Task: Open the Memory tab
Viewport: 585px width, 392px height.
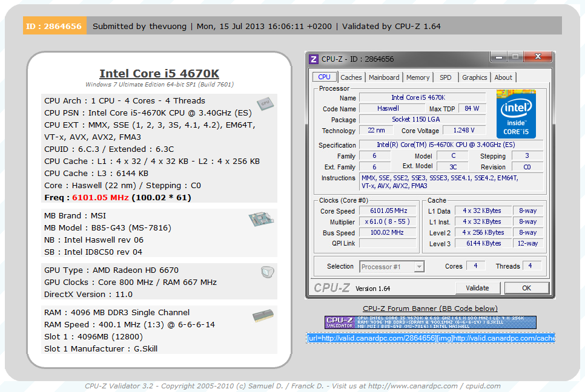Action: pos(418,77)
